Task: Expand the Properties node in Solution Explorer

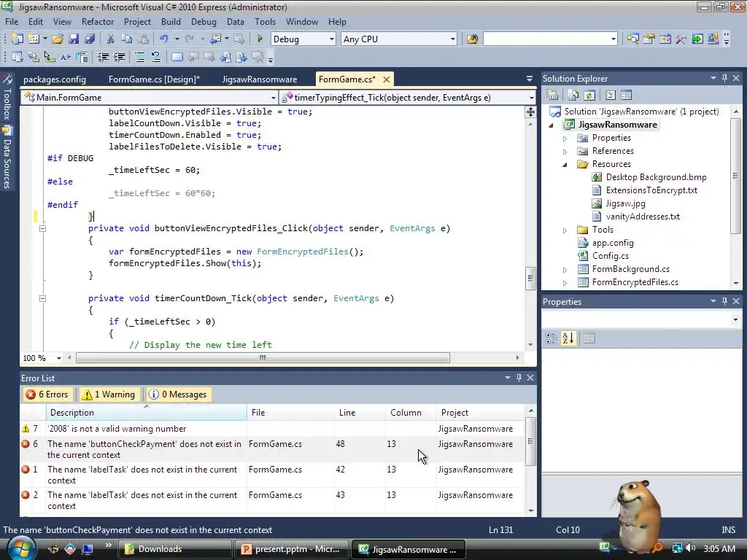Action: [565, 139]
